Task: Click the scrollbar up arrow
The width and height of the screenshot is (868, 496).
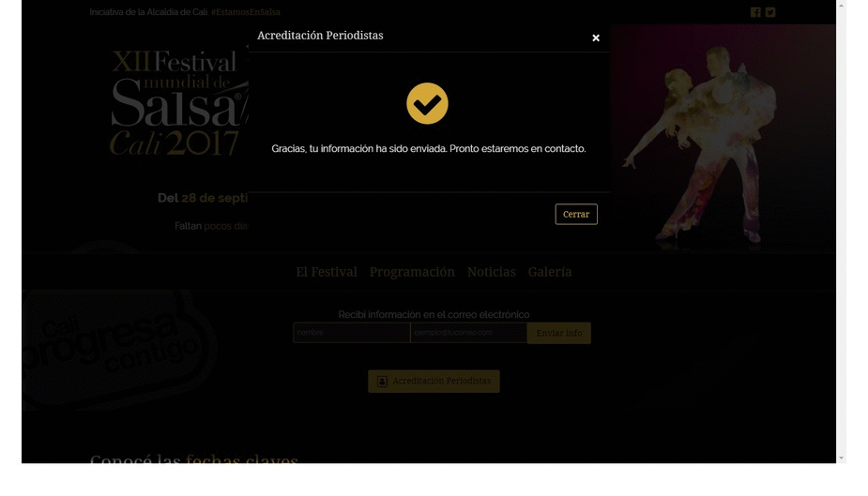Action: tap(842, 5)
